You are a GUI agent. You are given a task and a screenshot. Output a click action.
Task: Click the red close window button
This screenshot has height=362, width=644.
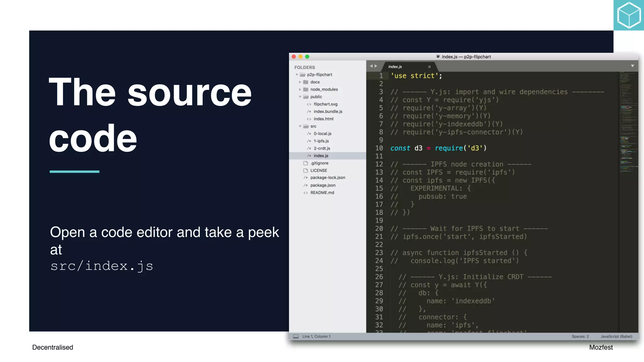[x=294, y=57]
